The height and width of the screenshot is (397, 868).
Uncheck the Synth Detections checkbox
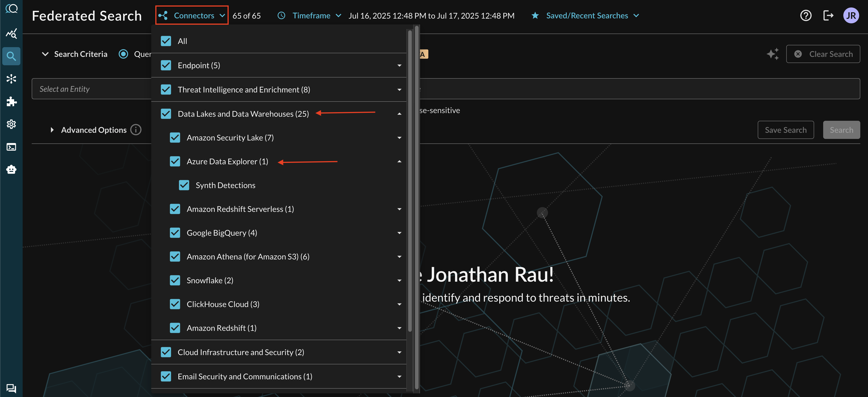[x=184, y=185]
